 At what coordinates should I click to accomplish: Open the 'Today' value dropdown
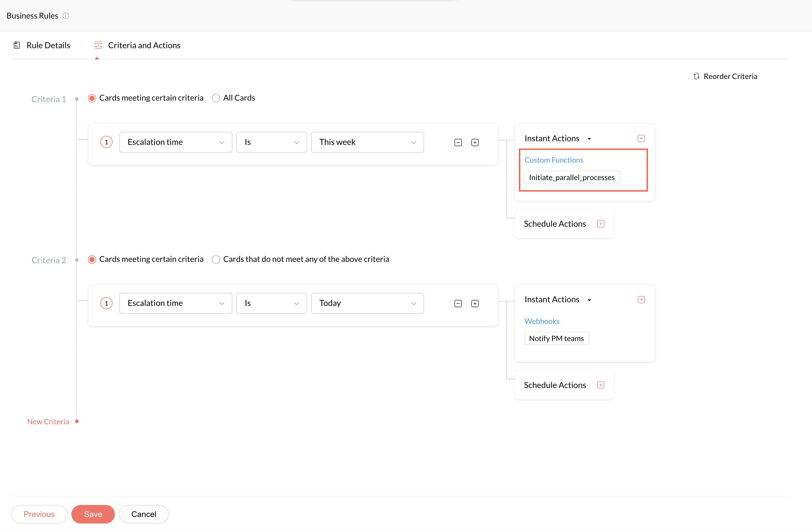[367, 303]
